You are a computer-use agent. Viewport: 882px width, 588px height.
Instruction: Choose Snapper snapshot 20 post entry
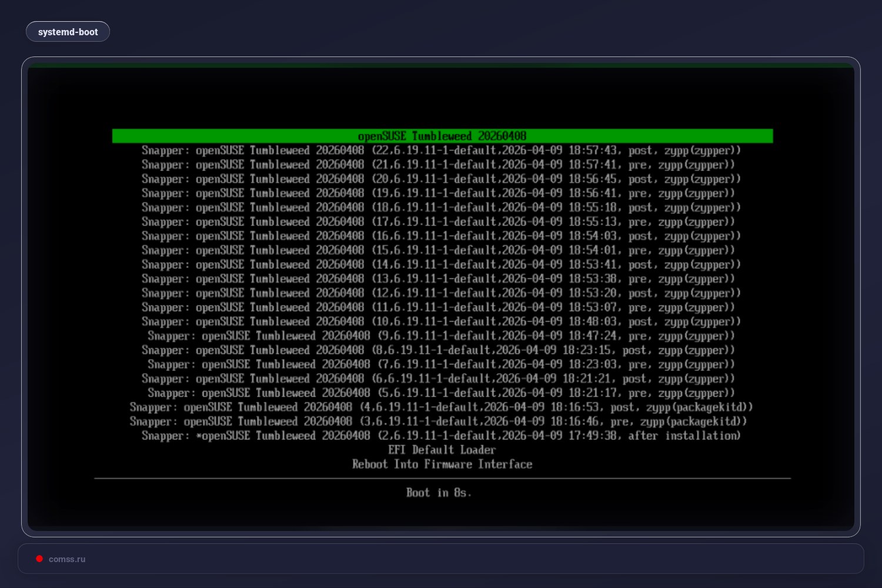[441, 179]
